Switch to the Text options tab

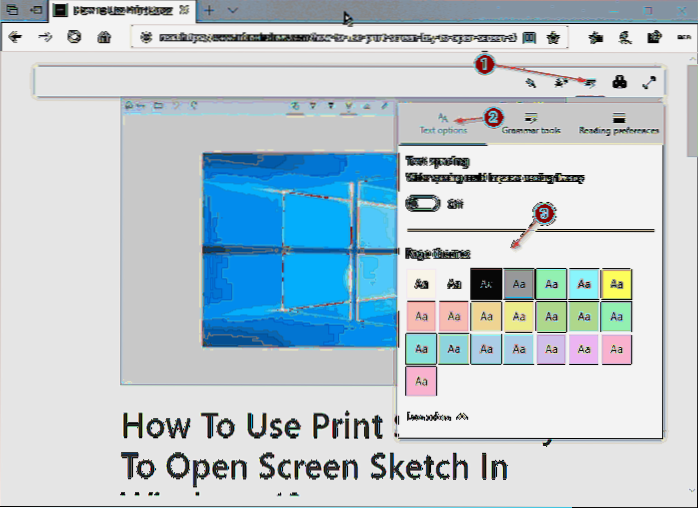point(443,123)
